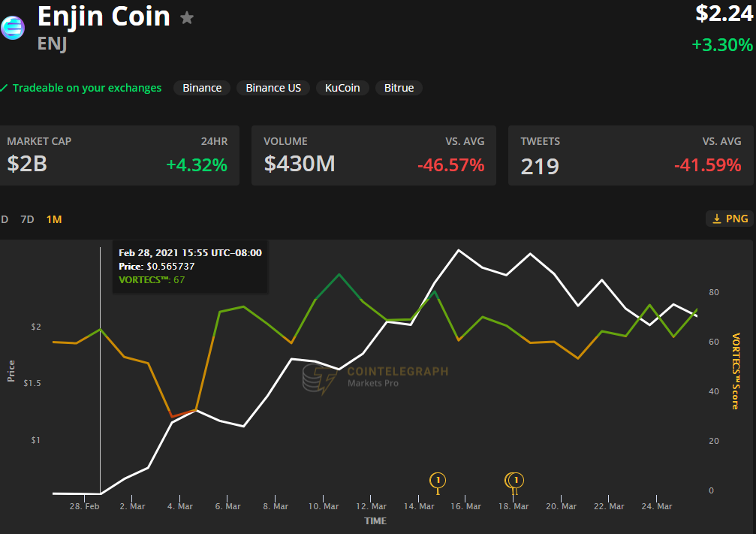
Task: Click the Tweets count 219
Action: tap(540, 167)
